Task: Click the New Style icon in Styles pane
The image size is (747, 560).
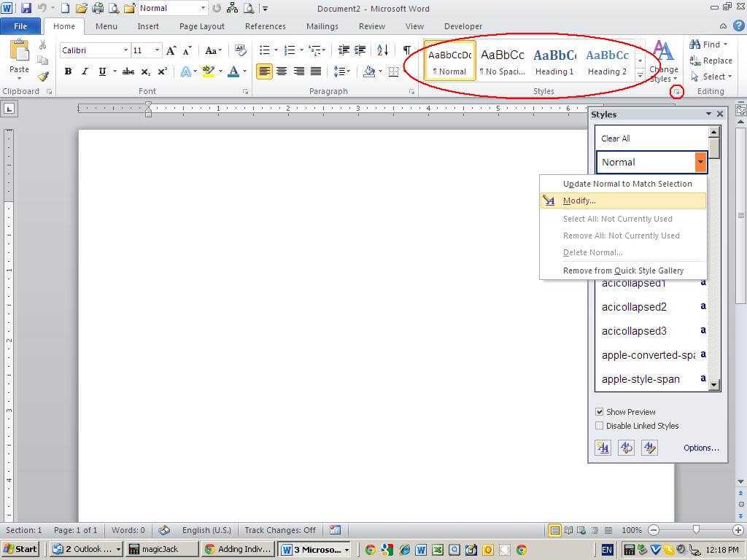Action: tap(603, 448)
